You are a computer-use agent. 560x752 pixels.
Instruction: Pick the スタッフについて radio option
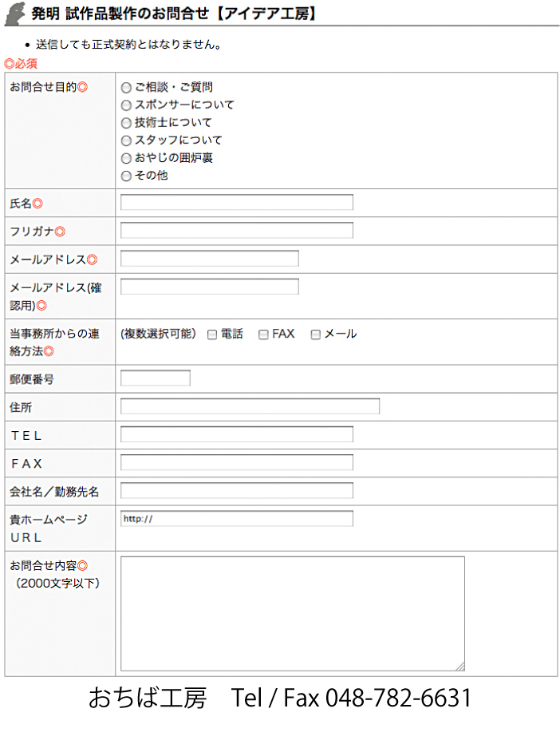coord(126,141)
